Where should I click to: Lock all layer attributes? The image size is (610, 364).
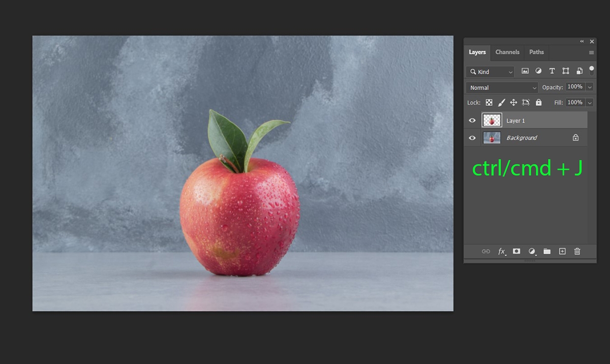[x=538, y=102]
